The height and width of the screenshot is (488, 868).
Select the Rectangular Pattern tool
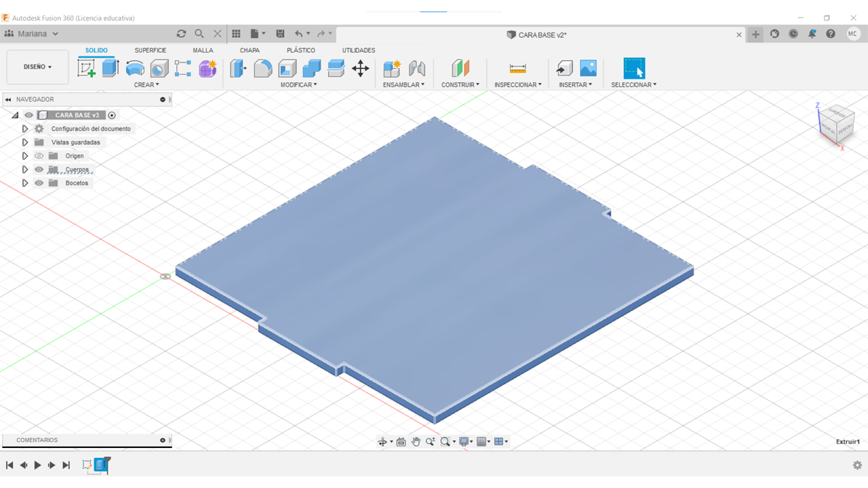click(183, 68)
